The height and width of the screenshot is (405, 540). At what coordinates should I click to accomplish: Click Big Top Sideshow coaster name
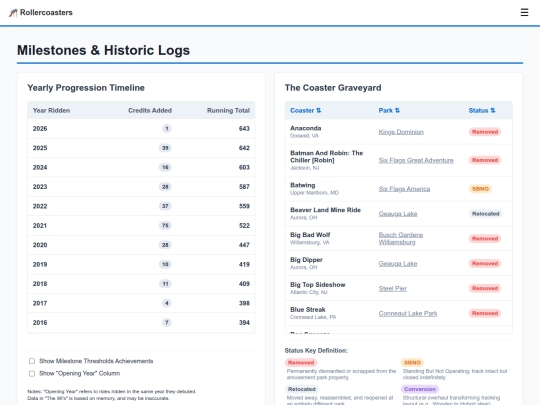click(x=318, y=284)
